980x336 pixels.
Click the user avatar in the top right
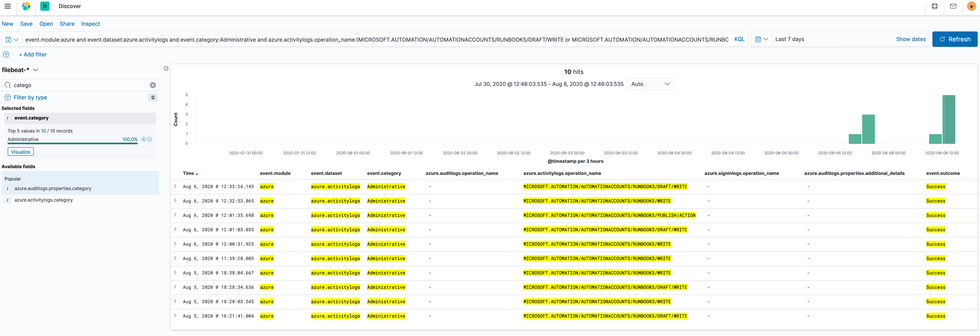(971, 6)
